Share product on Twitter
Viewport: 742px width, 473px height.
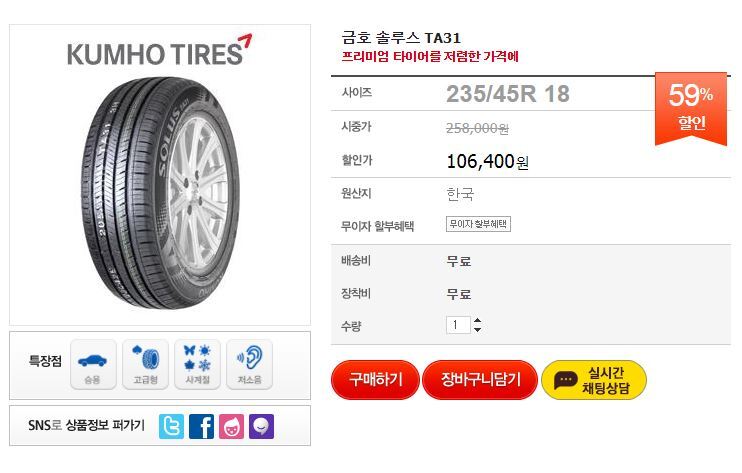(x=171, y=426)
